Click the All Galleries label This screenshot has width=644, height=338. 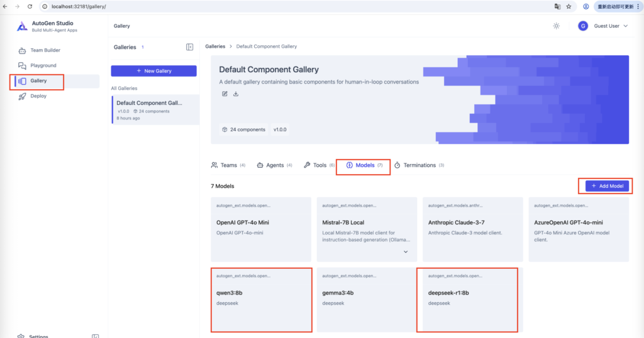click(x=124, y=88)
